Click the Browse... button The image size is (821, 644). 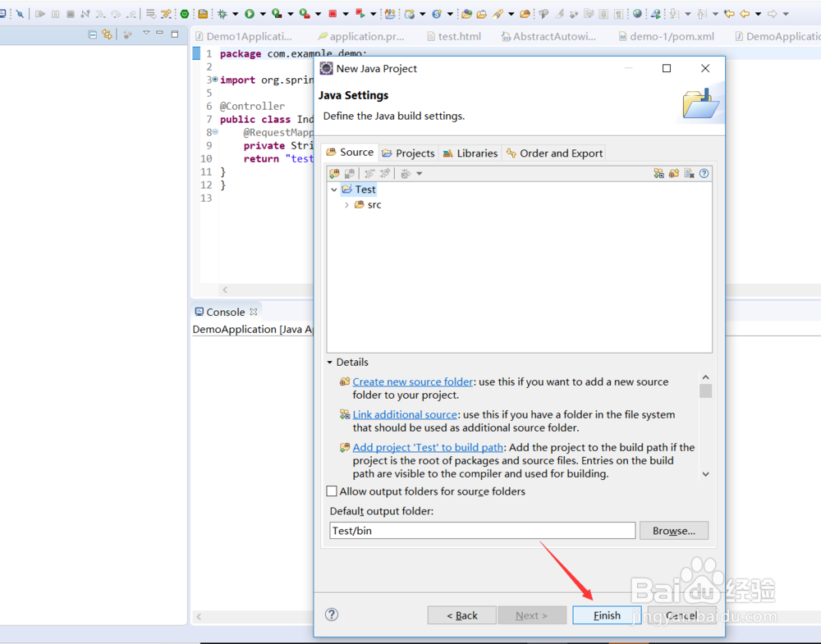pyautogui.click(x=674, y=531)
